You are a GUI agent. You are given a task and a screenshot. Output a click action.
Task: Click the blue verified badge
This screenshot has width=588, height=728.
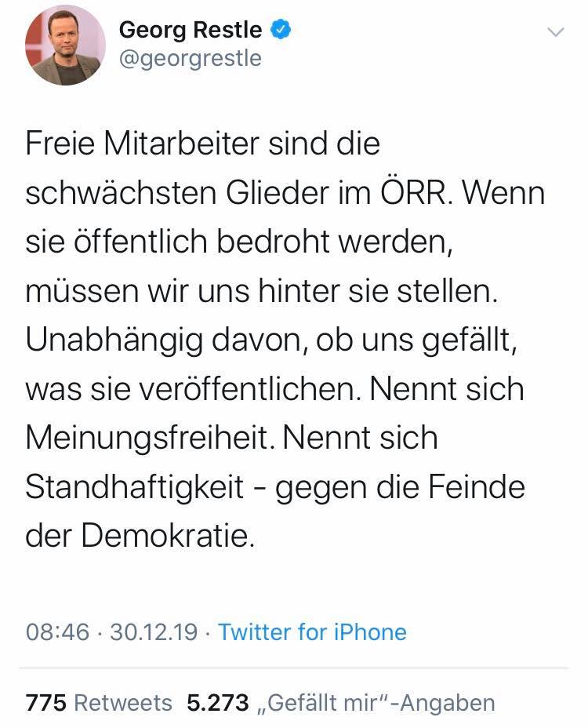[x=281, y=30]
